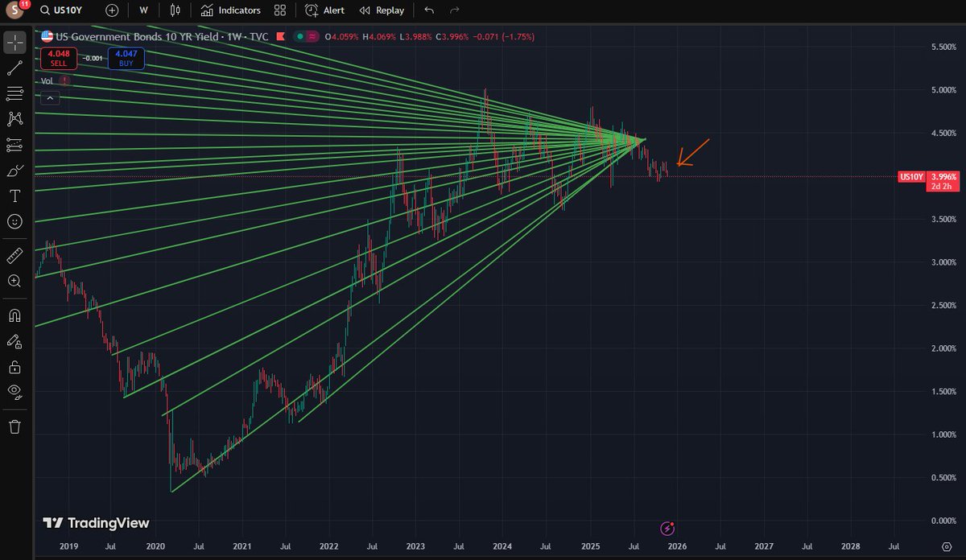Toggle stay in drawing mode
The height and width of the screenshot is (560, 966).
point(14,341)
